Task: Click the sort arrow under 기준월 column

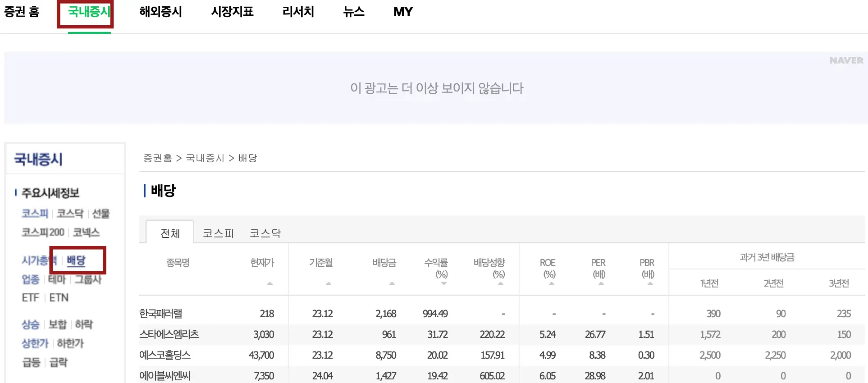Action: click(x=329, y=283)
